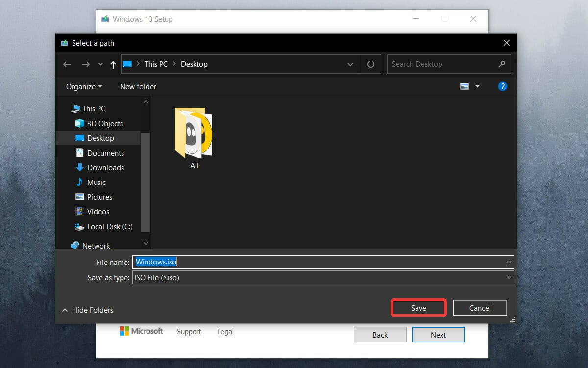The width and height of the screenshot is (588, 368).
Task: Expand the address bar history dropdown
Action: point(350,64)
